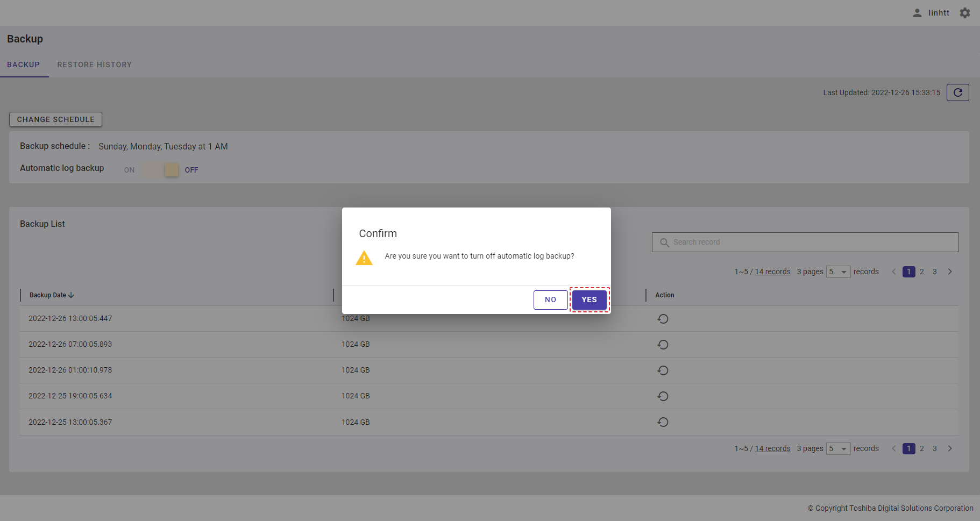Click the Change Schedule button
The height and width of the screenshot is (521, 980).
pyautogui.click(x=55, y=119)
